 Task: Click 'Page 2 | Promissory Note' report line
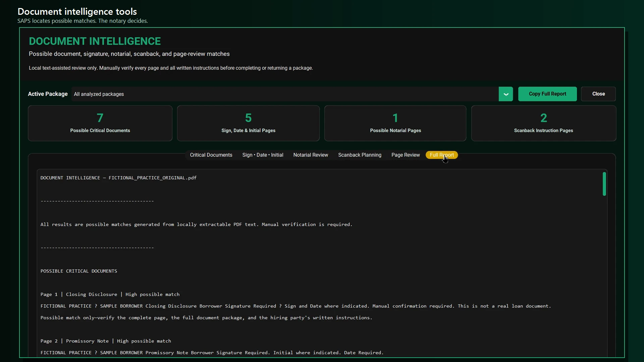point(106,341)
